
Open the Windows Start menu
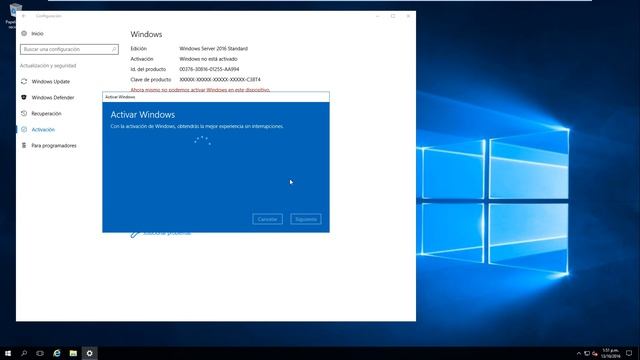click(x=8, y=353)
